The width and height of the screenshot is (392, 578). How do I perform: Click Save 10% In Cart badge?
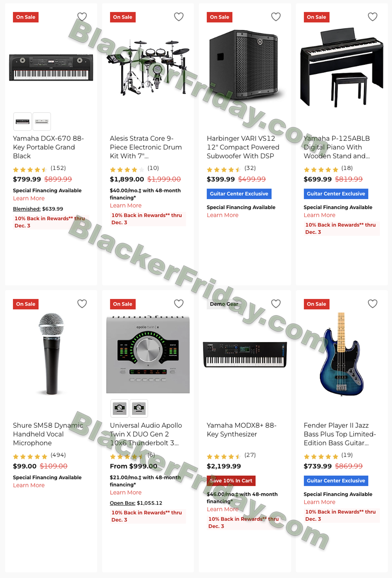click(x=231, y=481)
